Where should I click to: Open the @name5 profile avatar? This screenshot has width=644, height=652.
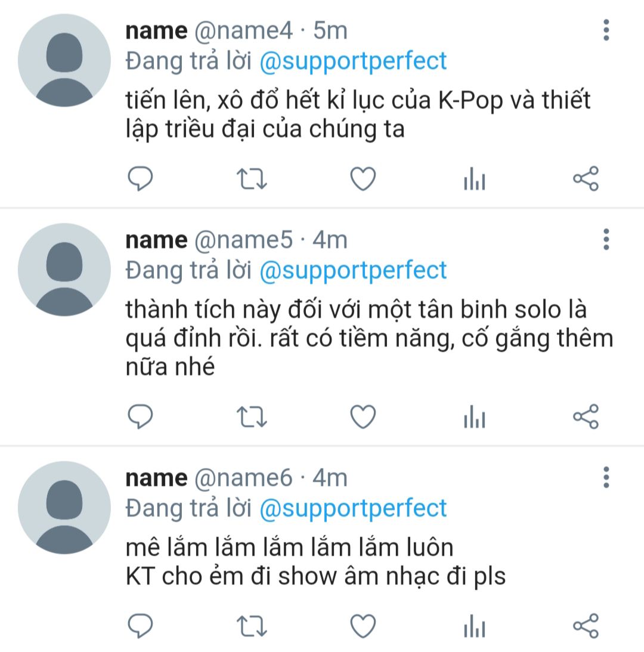coord(64,270)
